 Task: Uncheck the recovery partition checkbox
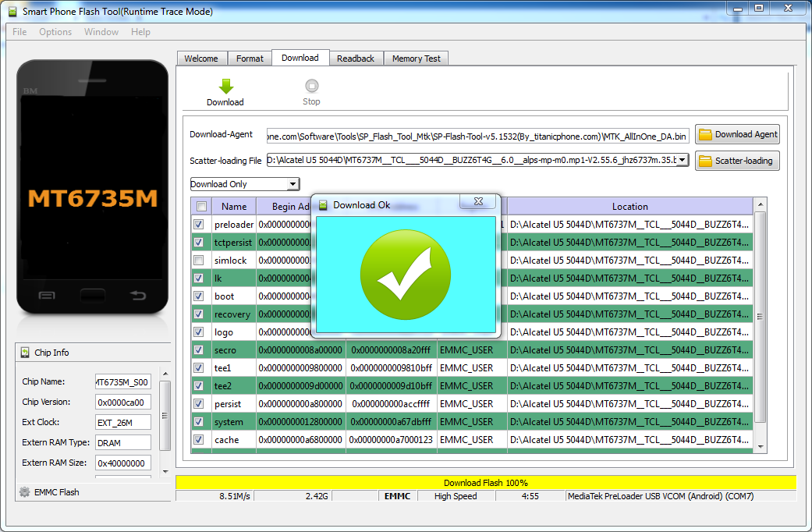tap(198, 314)
